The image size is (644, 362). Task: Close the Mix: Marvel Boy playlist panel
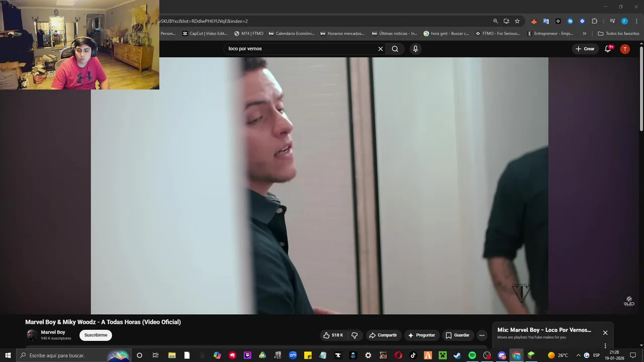[x=605, y=333]
